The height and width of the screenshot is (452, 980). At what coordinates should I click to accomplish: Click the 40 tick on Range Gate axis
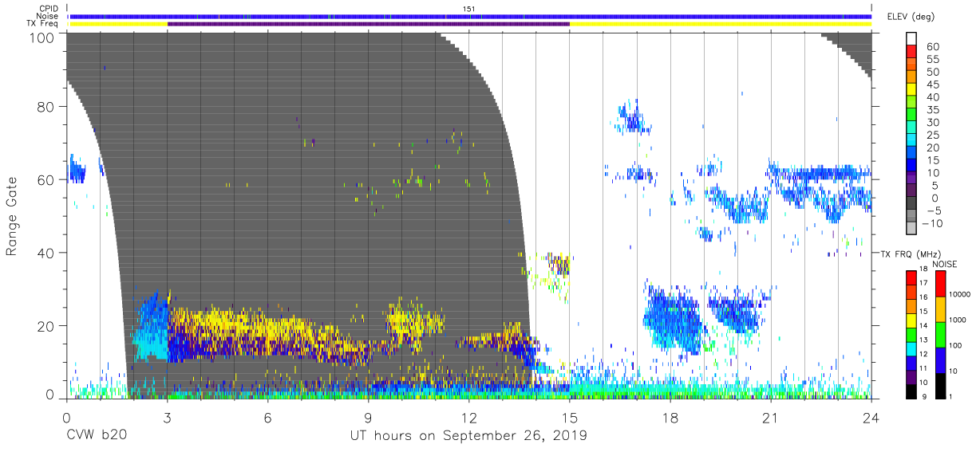point(45,253)
